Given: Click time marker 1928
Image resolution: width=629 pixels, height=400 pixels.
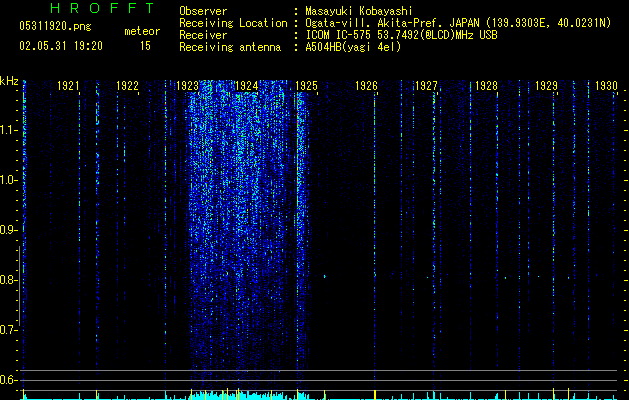Looking at the screenshot, I should [486, 86].
